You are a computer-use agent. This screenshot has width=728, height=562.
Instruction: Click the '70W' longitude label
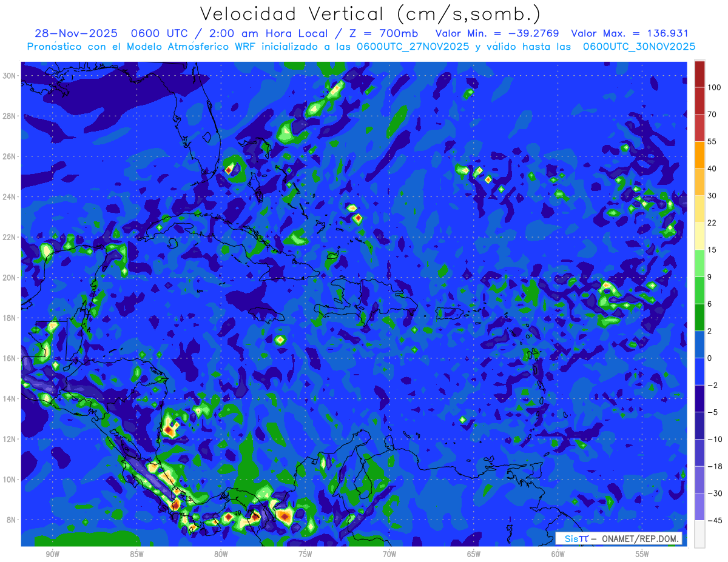(x=389, y=554)
